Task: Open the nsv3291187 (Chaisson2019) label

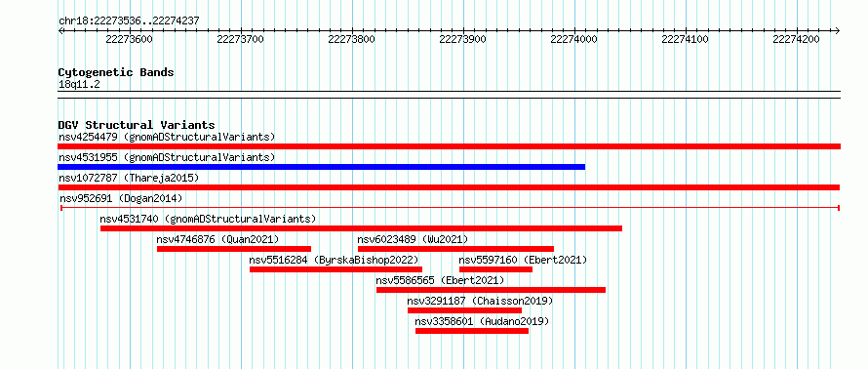Action: tap(481, 301)
